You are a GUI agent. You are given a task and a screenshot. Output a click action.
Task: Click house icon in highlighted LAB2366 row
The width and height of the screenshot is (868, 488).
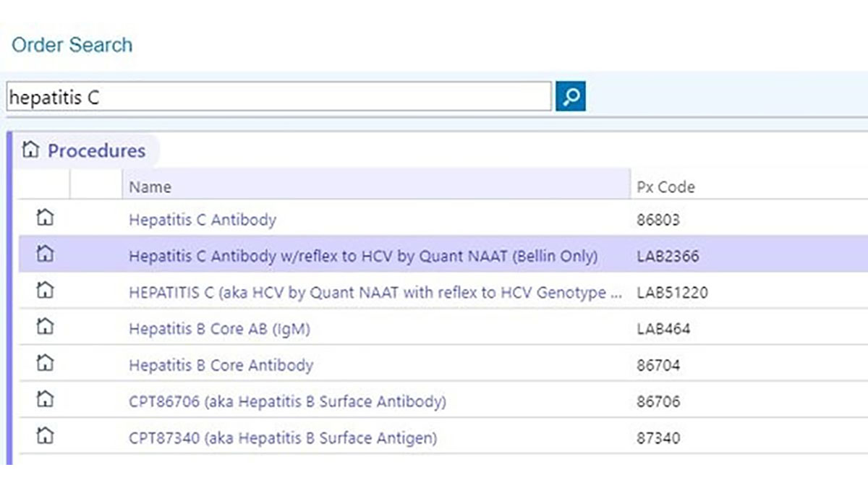45,254
